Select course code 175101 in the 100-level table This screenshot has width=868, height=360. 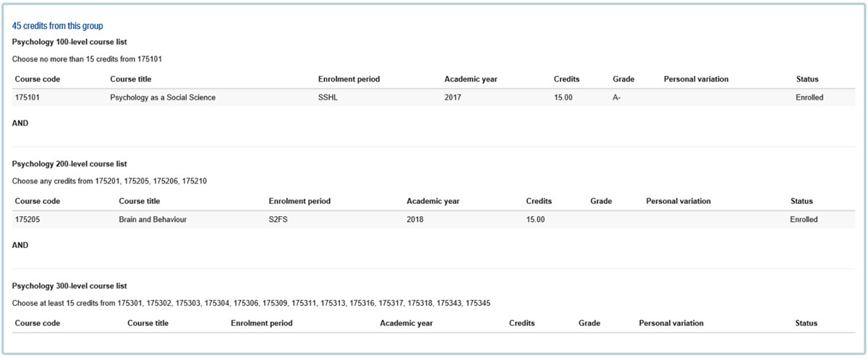(27, 97)
